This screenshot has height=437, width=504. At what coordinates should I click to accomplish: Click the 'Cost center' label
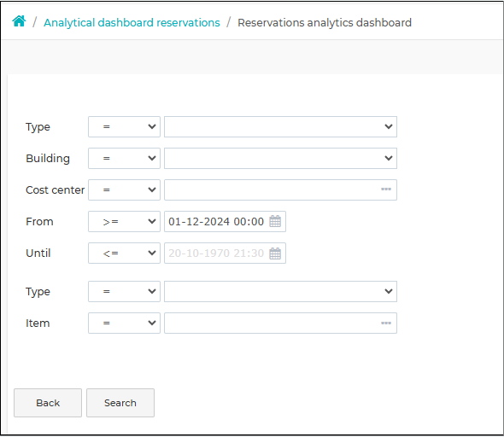click(55, 189)
